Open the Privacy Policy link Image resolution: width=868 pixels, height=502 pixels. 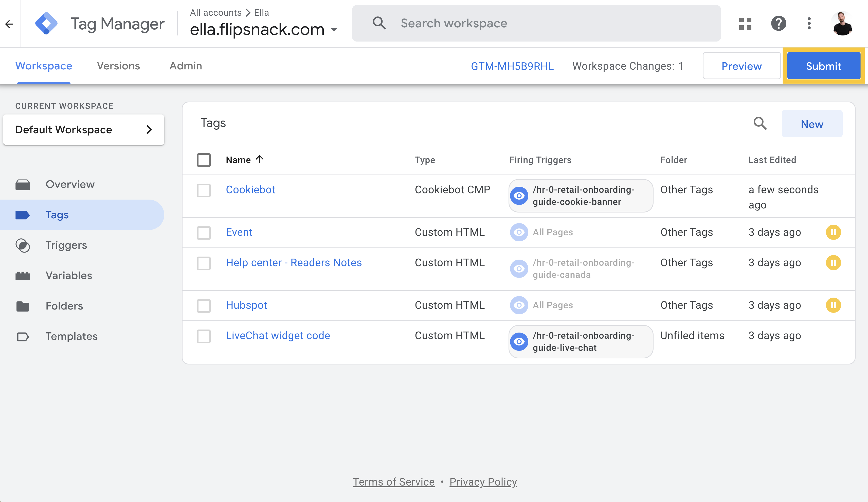point(483,482)
